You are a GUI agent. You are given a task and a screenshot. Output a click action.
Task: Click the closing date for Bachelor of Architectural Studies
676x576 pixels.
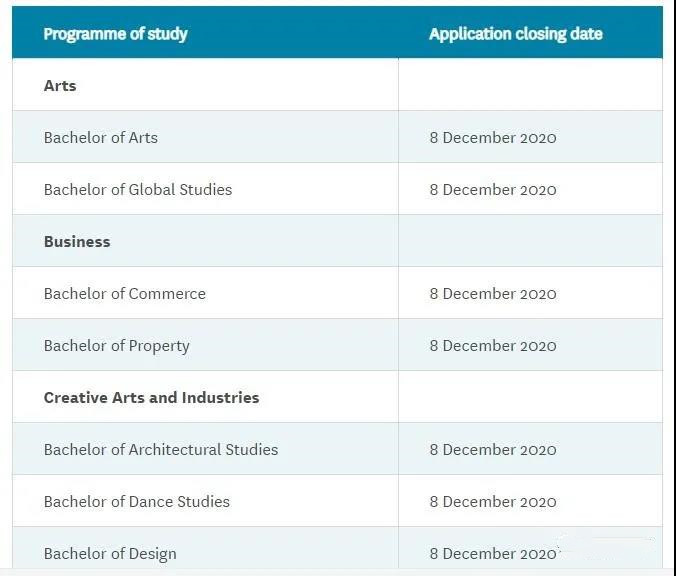tap(493, 450)
